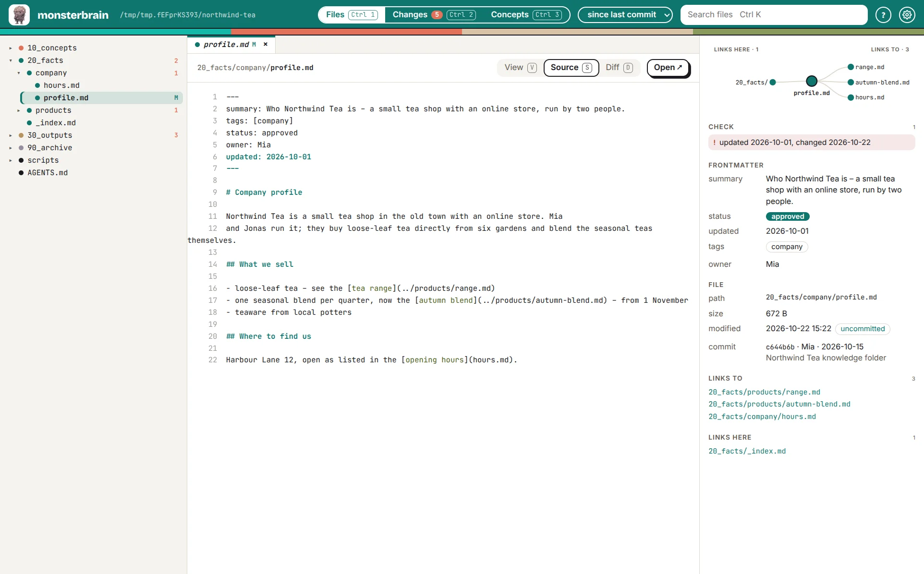Click the hours.md graph node
This screenshot has height=574, width=924.
(x=851, y=97)
